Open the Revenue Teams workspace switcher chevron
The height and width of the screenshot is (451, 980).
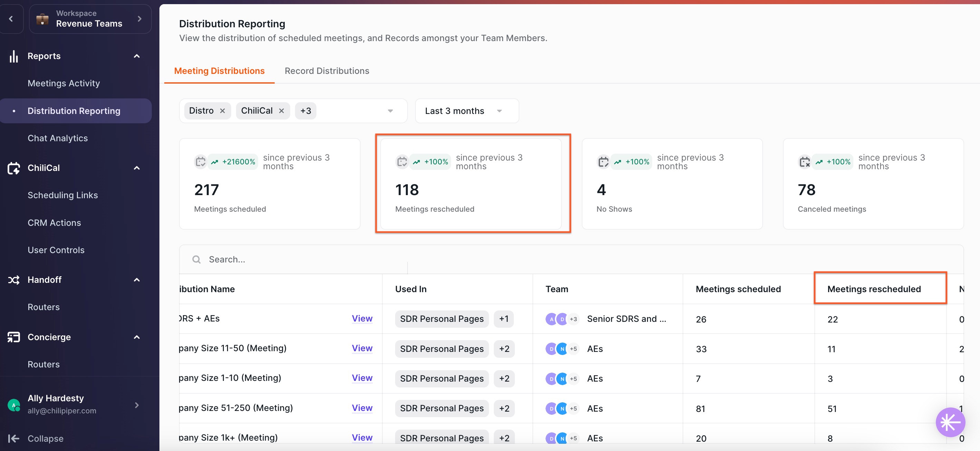(140, 18)
